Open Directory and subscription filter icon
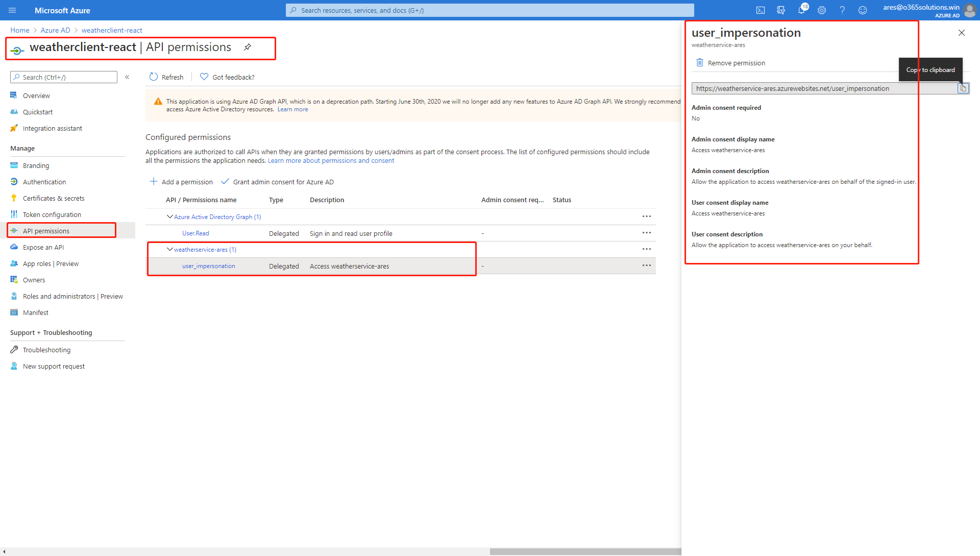This screenshot has height=556, width=980. (x=781, y=10)
